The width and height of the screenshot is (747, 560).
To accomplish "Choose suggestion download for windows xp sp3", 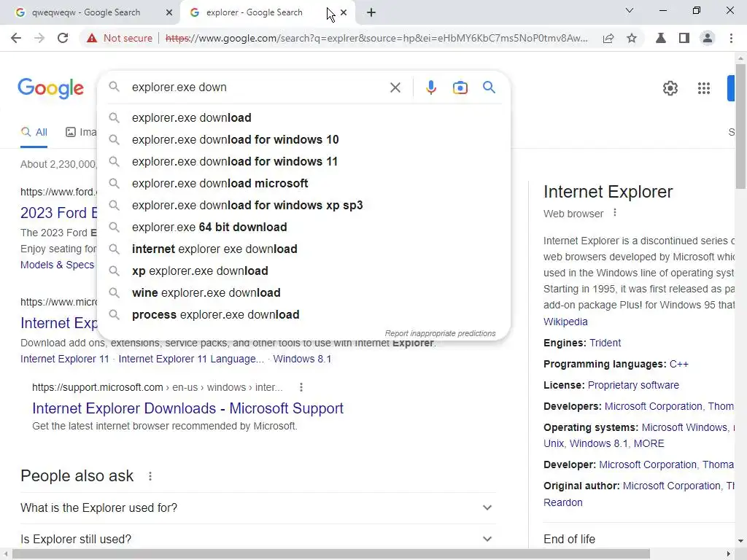I will pyautogui.click(x=303, y=205).
